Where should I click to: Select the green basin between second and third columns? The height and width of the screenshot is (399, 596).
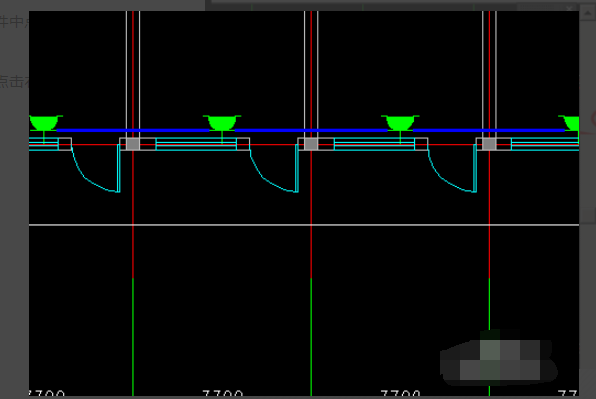click(400, 123)
